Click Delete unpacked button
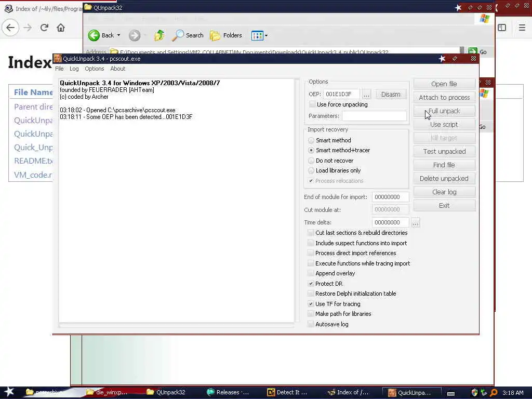This screenshot has width=532, height=399. (444, 179)
